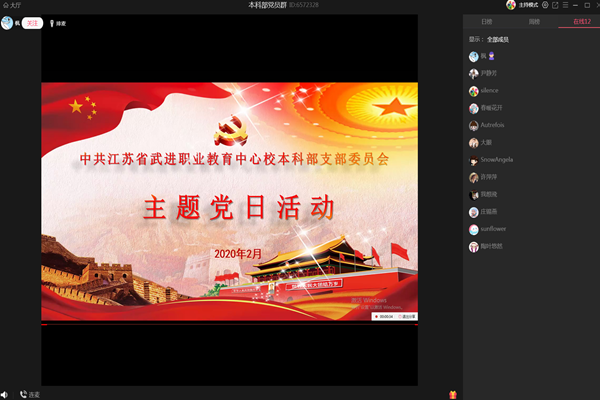Click the recording timer indicator on the slide
Screen dimensions: 600x400
click(x=384, y=317)
